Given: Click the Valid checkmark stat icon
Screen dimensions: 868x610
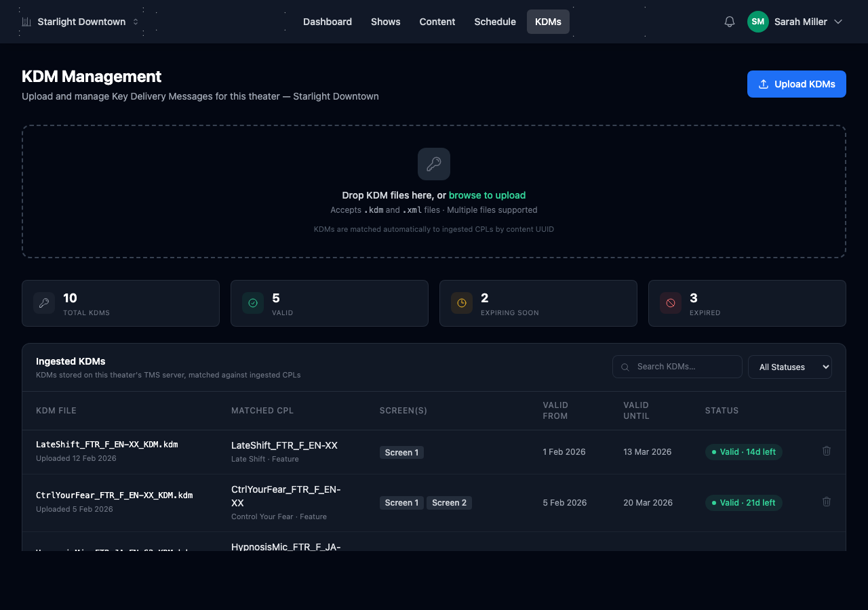Looking at the screenshot, I should tap(253, 303).
